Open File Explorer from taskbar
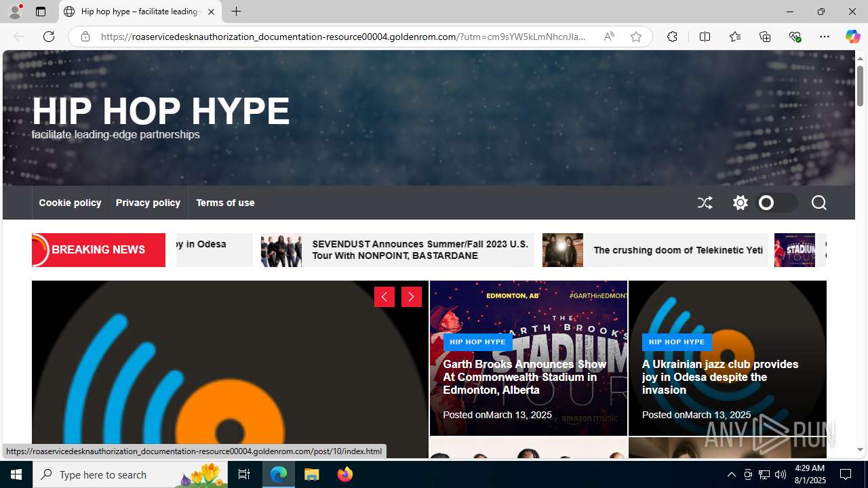 point(312,474)
